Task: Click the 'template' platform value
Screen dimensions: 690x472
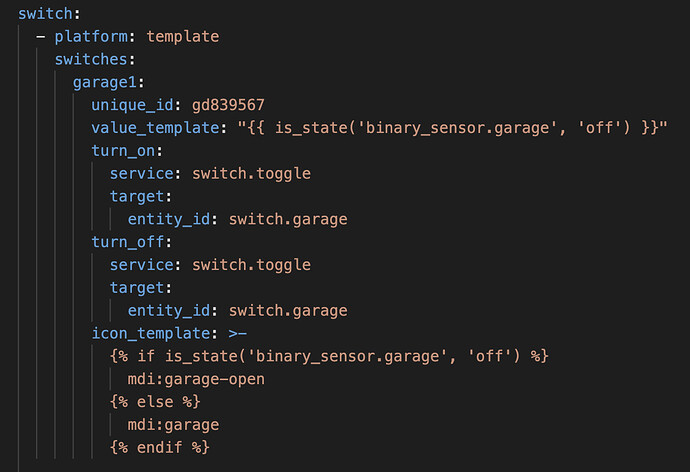Action: [182, 37]
